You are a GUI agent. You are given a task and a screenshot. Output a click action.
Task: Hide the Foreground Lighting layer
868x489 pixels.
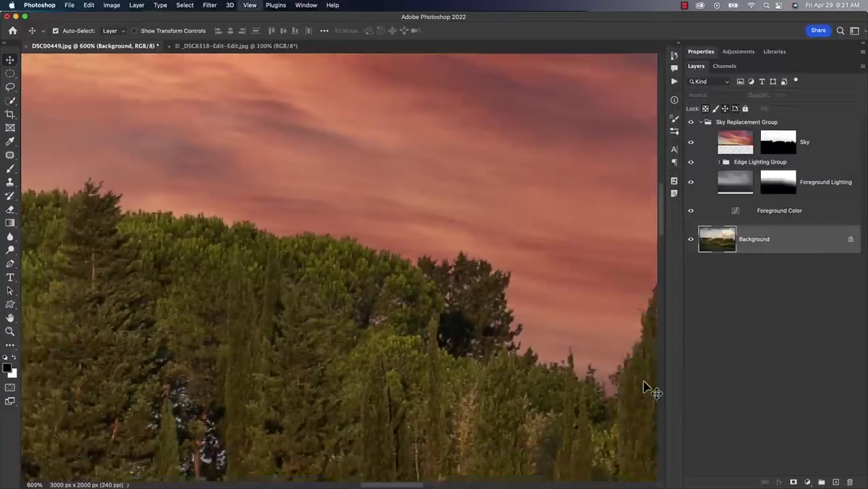691,182
